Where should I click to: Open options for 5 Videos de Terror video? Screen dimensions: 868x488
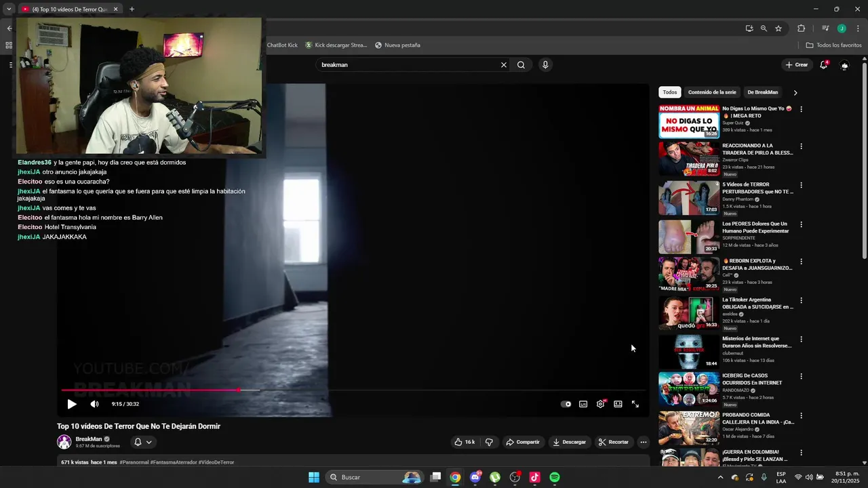pyautogui.click(x=801, y=185)
